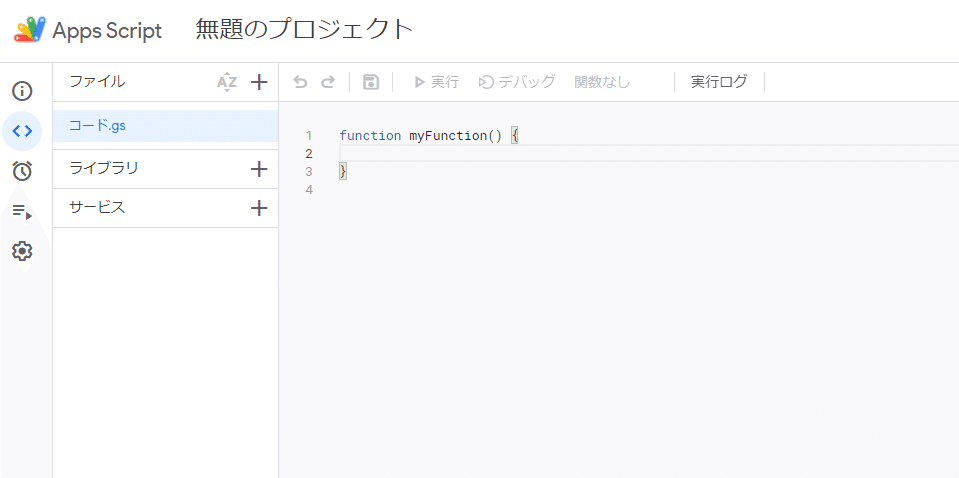Click the function keyword on line 1
The height and width of the screenshot is (478, 959).
coord(370,136)
